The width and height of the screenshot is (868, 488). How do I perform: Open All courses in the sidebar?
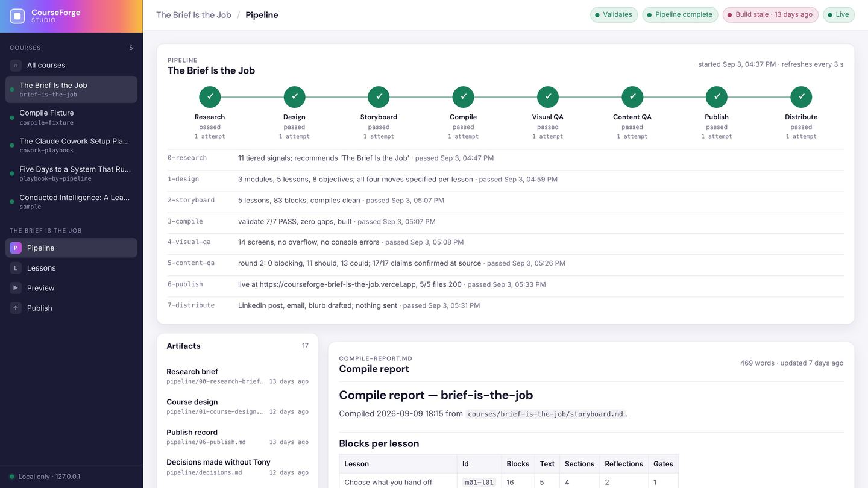pyautogui.click(x=71, y=65)
